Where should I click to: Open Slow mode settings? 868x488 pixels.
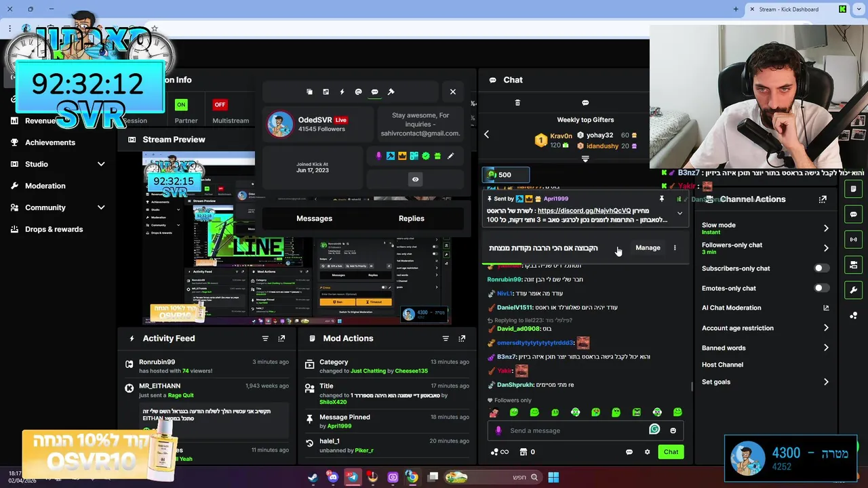coord(765,228)
